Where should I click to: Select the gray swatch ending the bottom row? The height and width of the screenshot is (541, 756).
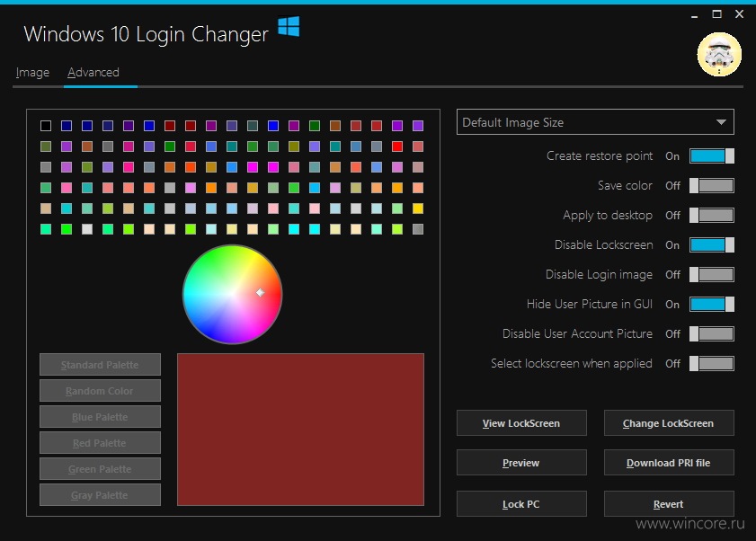click(418, 229)
